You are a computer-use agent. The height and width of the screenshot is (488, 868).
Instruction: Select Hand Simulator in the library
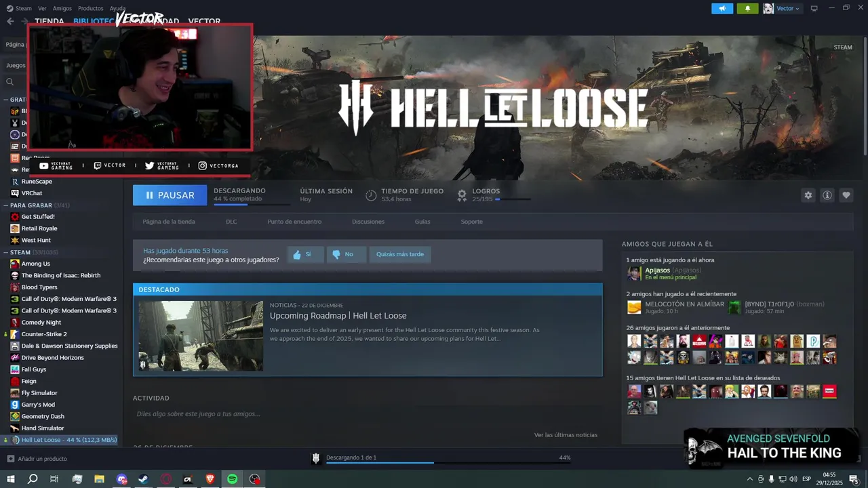click(x=43, y=428)
